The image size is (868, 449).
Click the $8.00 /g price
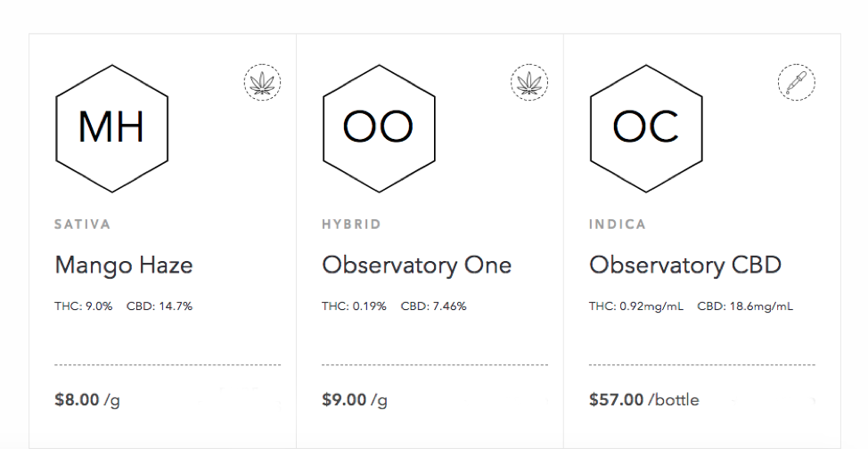tap(87, 400)
